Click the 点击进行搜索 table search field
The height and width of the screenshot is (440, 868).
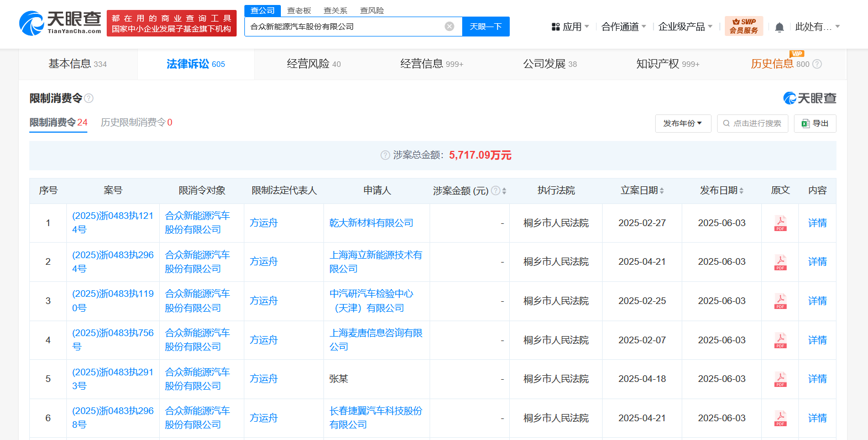752,123
